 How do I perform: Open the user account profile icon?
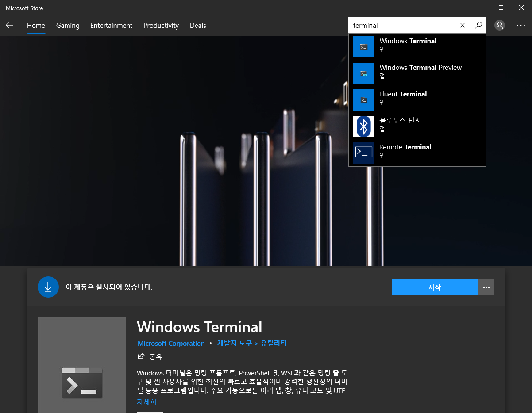click(x=500, y=26)
